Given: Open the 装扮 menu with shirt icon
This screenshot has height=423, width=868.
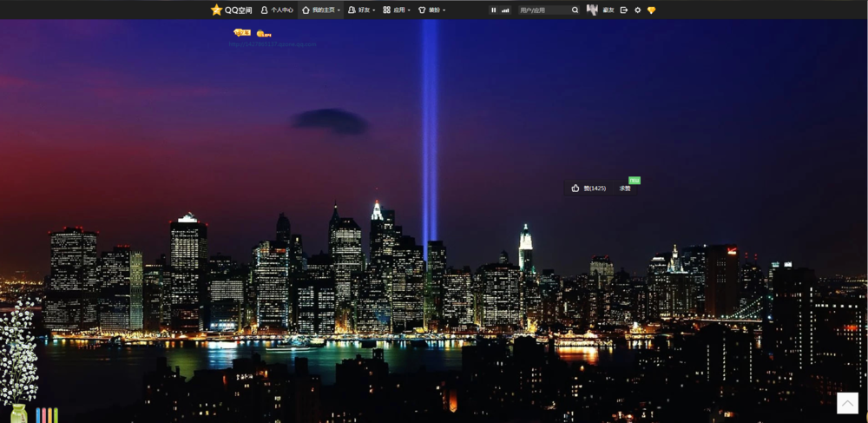Looking at the screenshot, I should pos(431,10).
